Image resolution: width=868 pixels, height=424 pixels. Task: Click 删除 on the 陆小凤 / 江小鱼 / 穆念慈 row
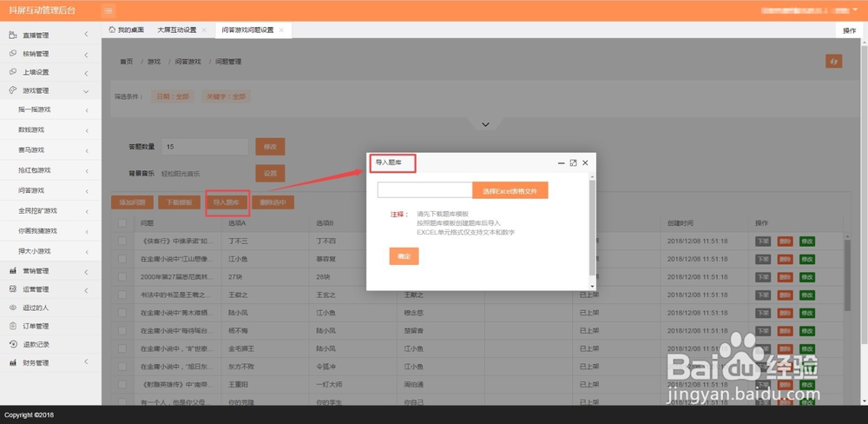tap(785, 313)
